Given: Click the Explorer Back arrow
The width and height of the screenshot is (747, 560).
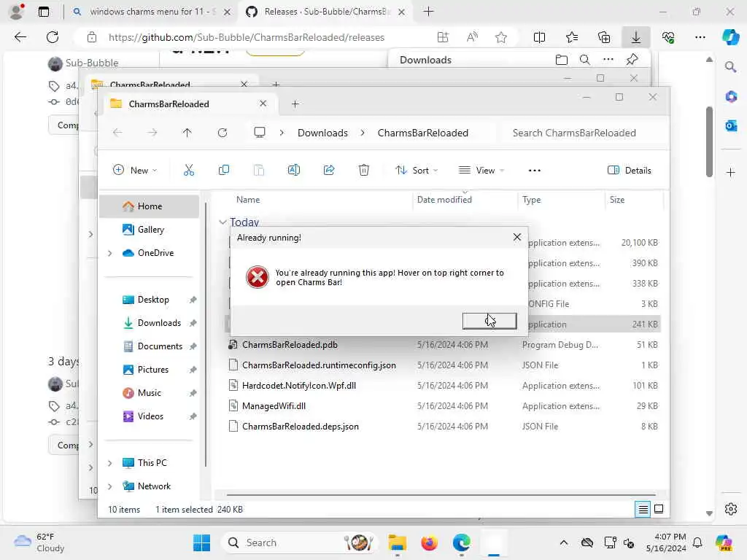Looking at the screenshot, I should coord(117,133).
